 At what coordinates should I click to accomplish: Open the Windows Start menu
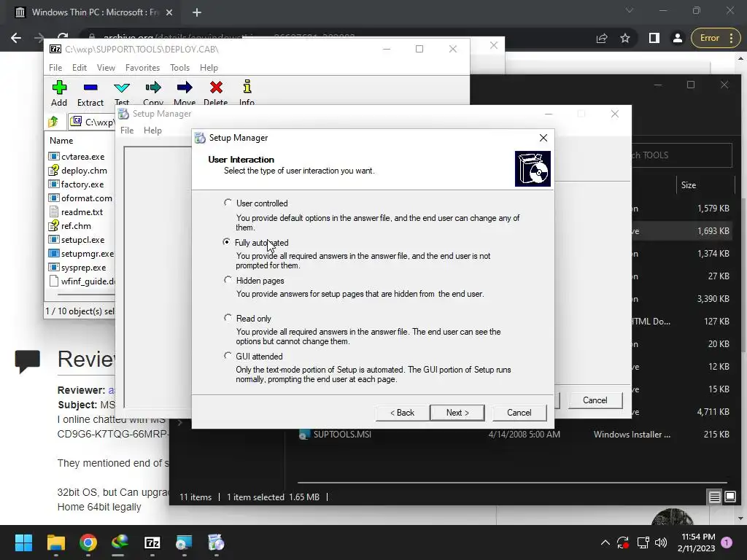(x=23, y=542)
